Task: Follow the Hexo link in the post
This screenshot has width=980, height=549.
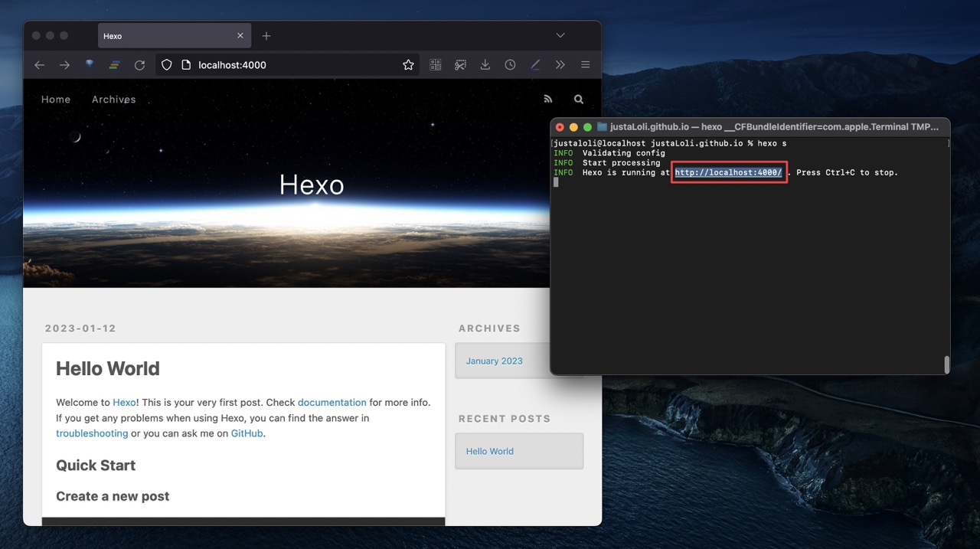Action: pyautogui.click(x=124, y=402)
